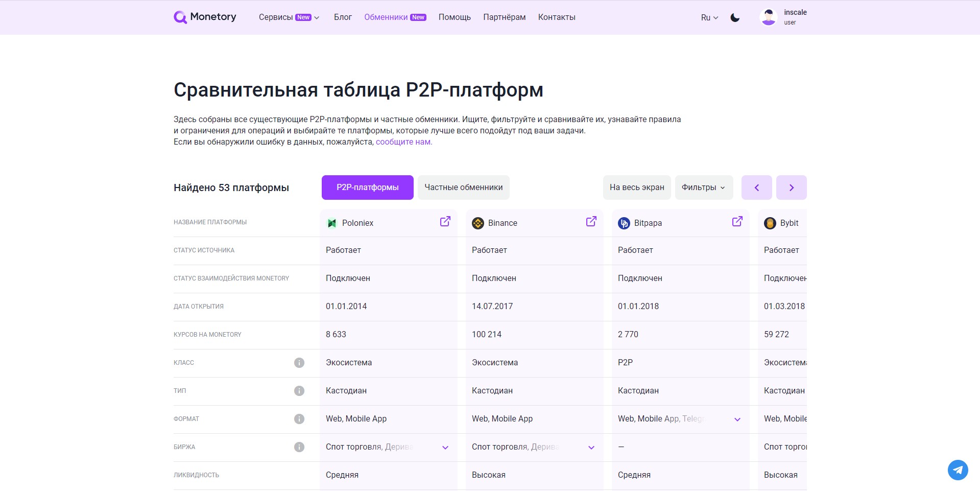Image resolution: width=980 pixels, height=491 pixels.
Task: Go to next platforms with right arrow
Action: (x=792, y=188)
